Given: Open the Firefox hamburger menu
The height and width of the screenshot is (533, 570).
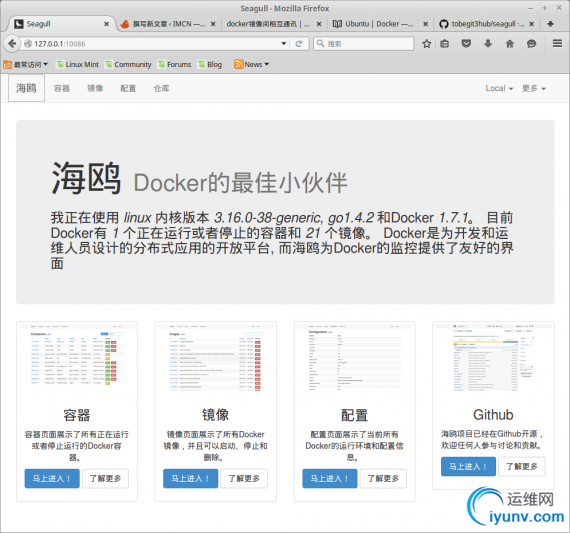Looking at the screenshot, I should click(x=557, y=44).
